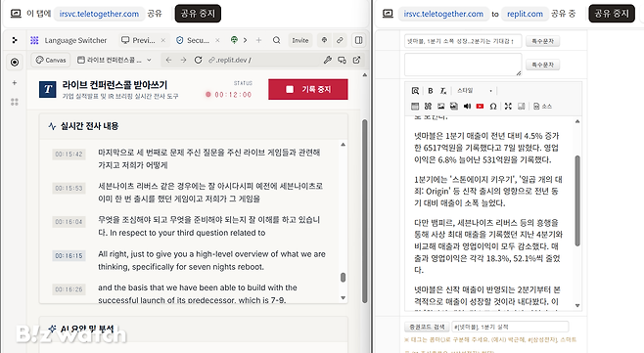Click the first 특수문자 button beside title field
Image resolution: width=644 pixels, height=353 pixels.
click(x=542, y=41)
